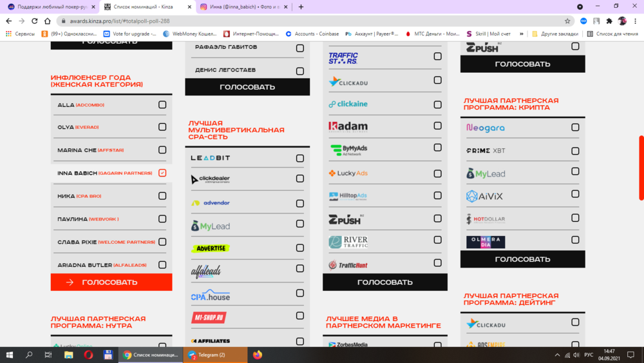Select the Kadam logo
This screenshot has width=644, height=363.
(348, 126)
